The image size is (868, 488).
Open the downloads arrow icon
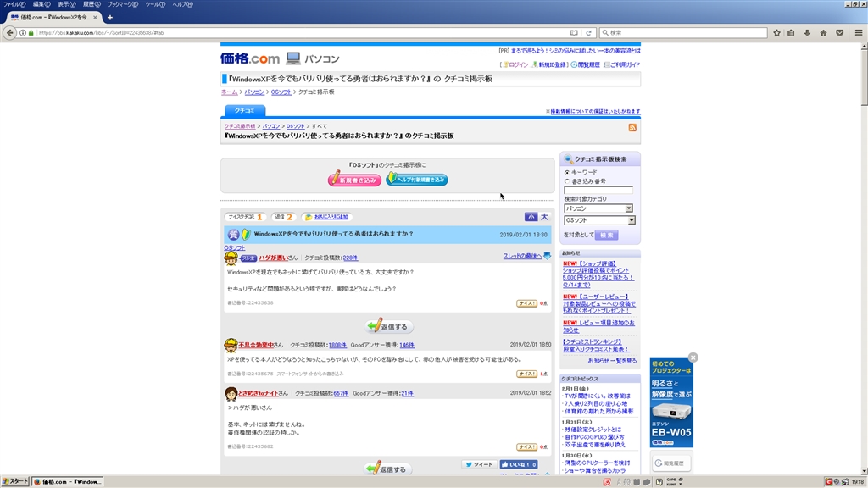[807, 33]
